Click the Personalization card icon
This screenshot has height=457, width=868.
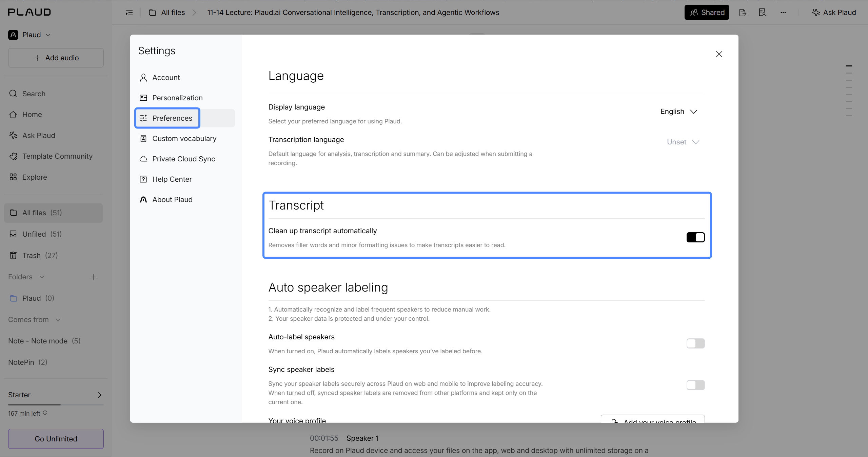point(143,98)
